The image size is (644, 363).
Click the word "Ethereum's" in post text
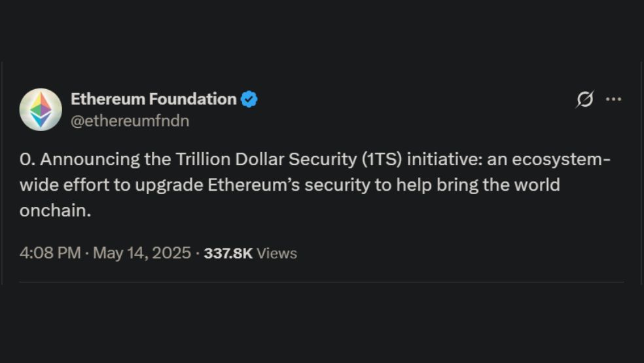tap(254, 185)
